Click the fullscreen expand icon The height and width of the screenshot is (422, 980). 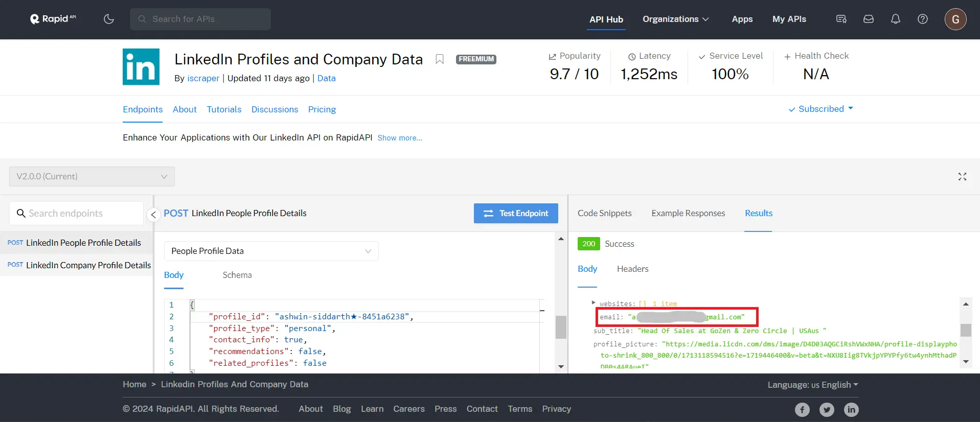[x=962, y=176]
